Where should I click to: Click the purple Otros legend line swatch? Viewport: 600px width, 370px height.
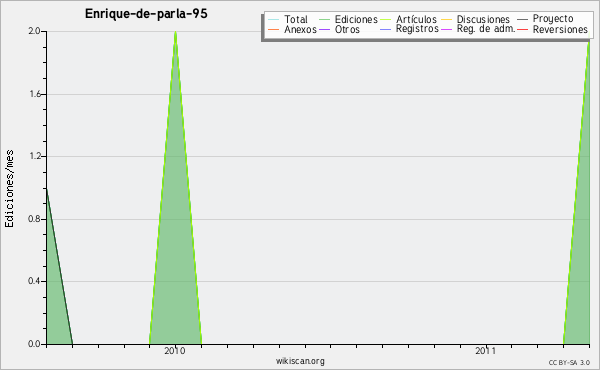(324, 29)
